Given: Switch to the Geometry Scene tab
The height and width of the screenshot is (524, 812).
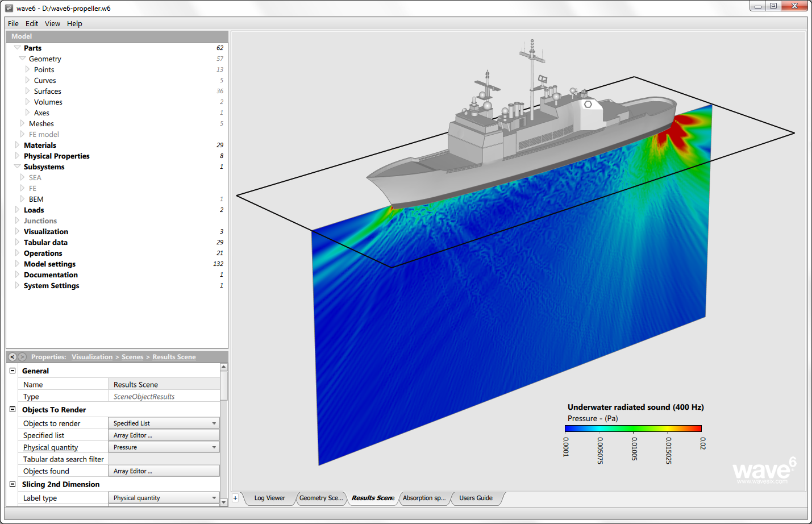Looking at the screenshot, I should [321, 498].
